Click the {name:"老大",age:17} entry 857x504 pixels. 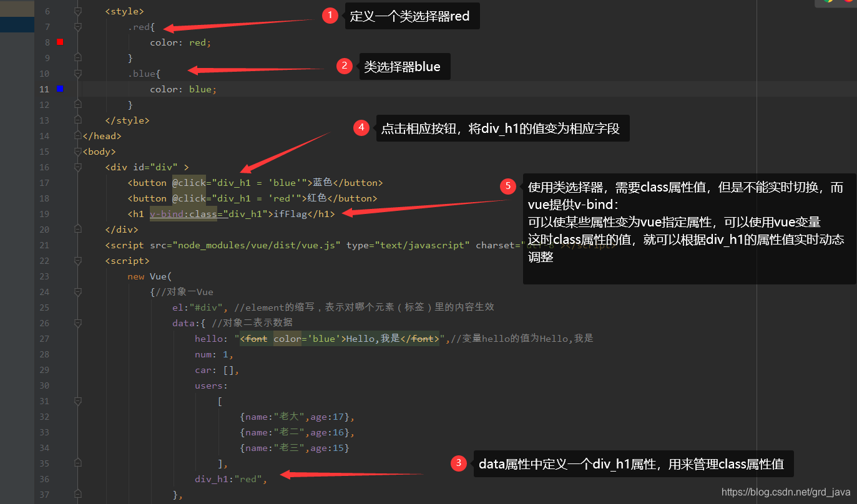pos(297,417)
